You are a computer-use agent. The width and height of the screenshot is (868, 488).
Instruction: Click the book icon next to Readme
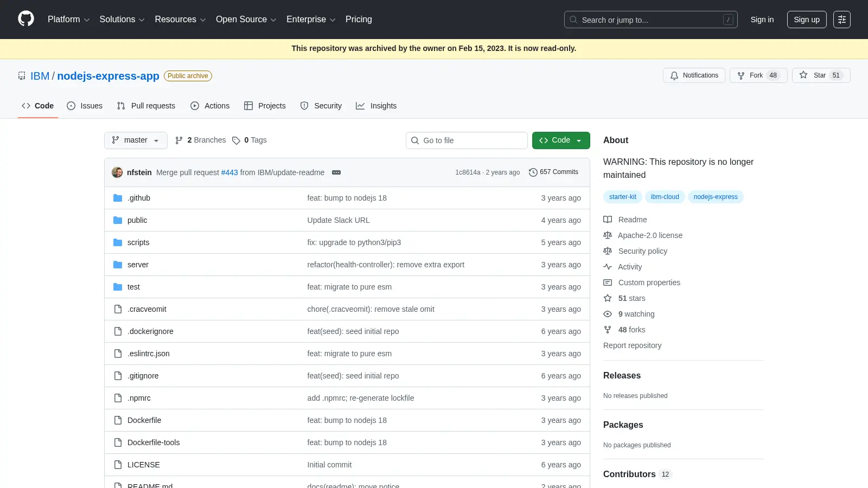pos(608,220)
